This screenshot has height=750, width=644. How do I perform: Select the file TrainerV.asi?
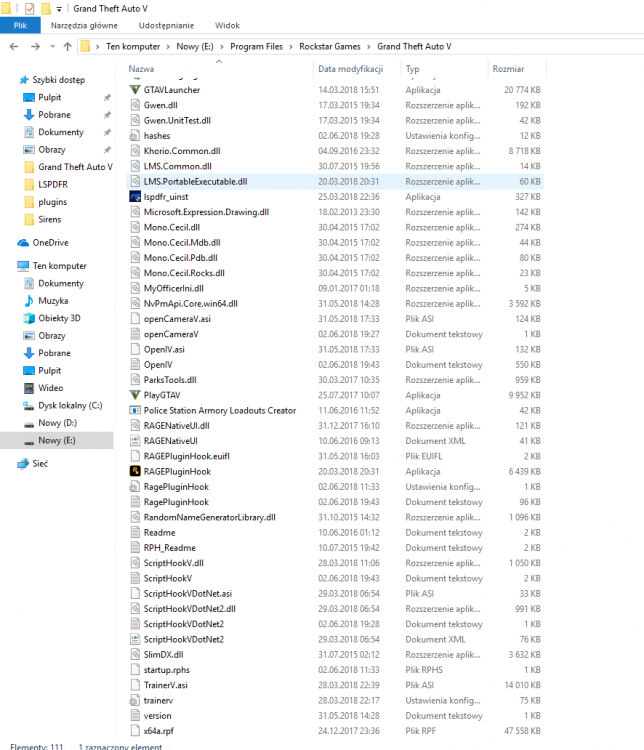tap(334, 685)
